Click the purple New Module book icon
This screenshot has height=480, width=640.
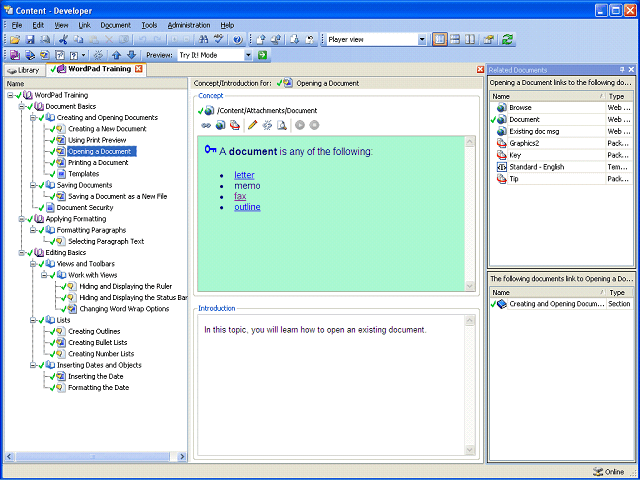click(15, 55)
